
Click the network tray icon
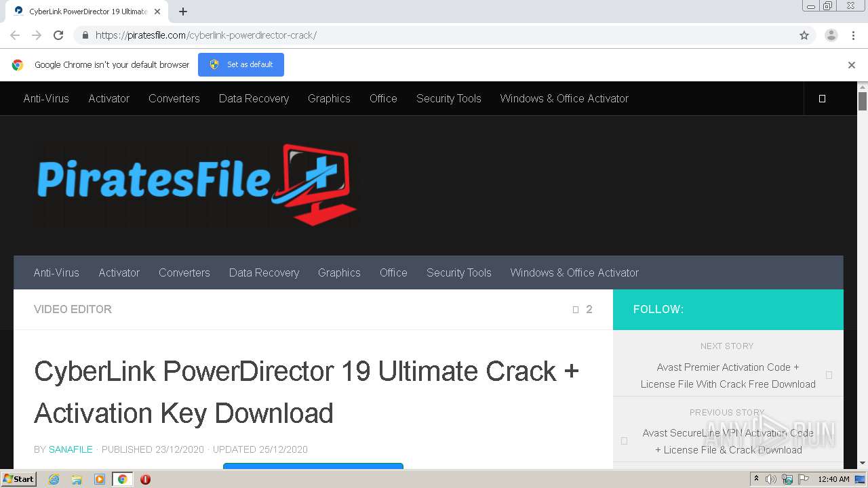tap(787, 479)
